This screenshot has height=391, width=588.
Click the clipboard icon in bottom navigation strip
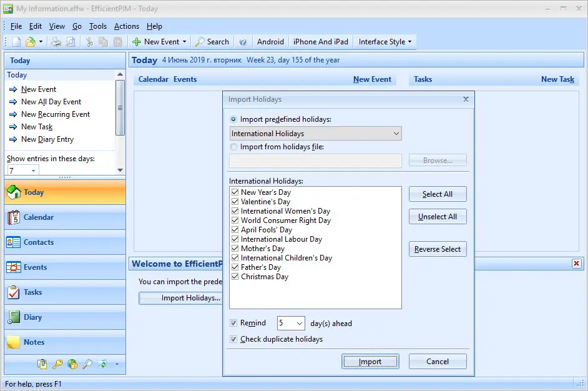pyautogui.click(x=42, y=364)
